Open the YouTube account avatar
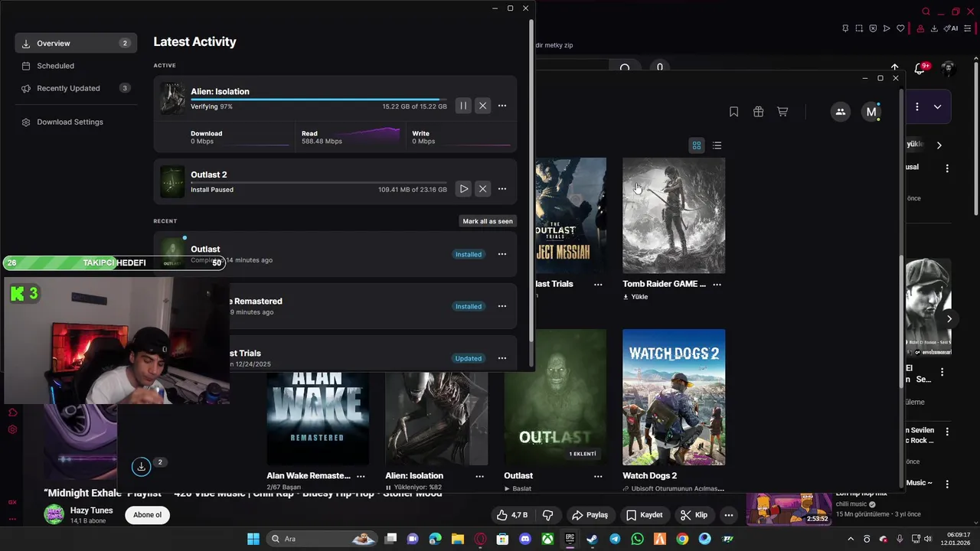This screenshot has width=980, height=551. 949,69
